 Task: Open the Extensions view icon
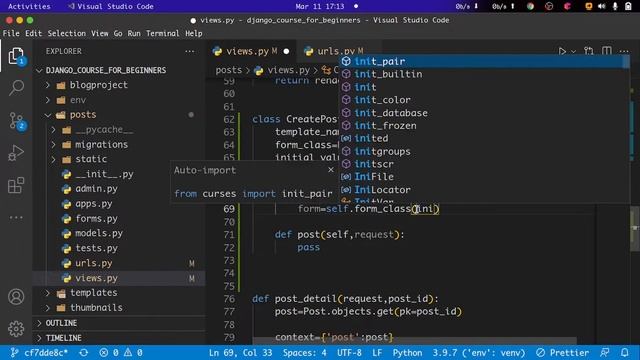(x=16, y=185)
